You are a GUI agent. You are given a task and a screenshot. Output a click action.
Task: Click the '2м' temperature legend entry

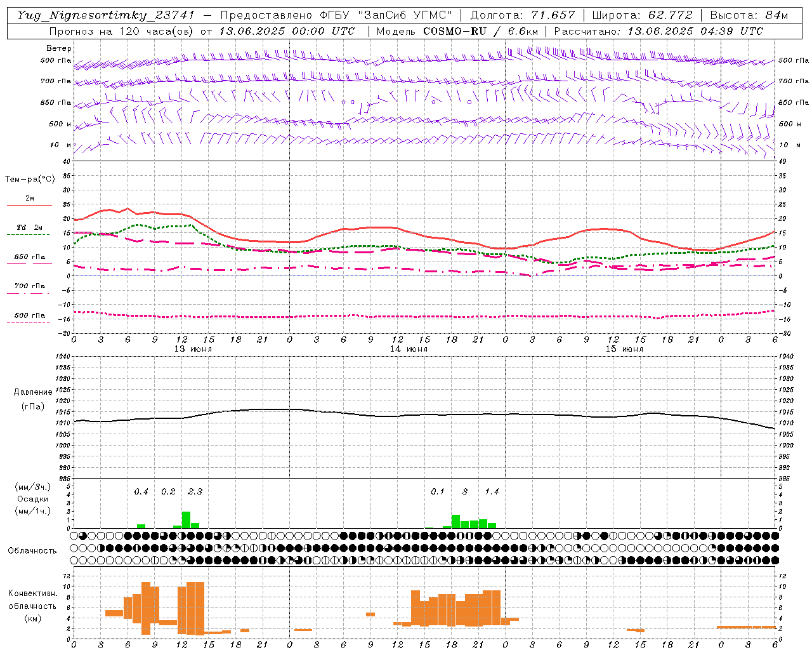pyautogui.click(x=30, y=199)
